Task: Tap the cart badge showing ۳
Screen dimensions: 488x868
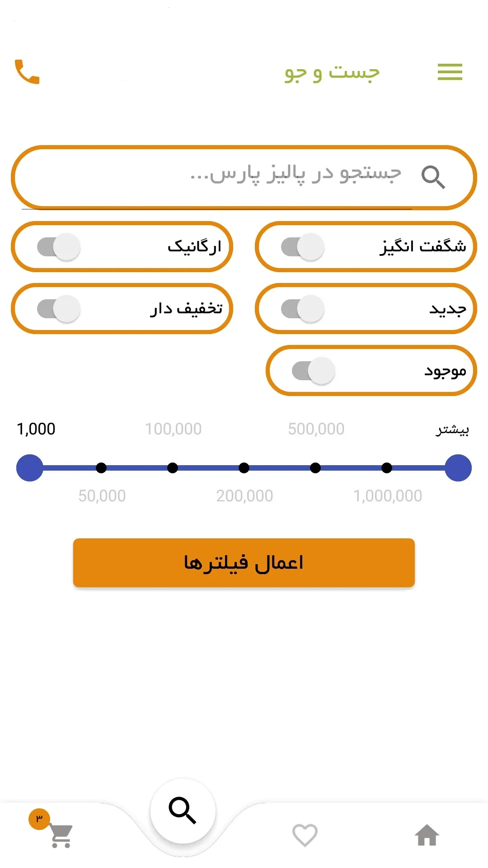Action: pos(39,819)
